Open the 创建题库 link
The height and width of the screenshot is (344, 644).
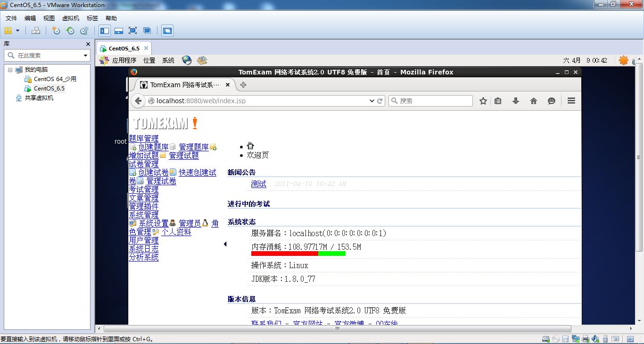[x=153, y=147]
